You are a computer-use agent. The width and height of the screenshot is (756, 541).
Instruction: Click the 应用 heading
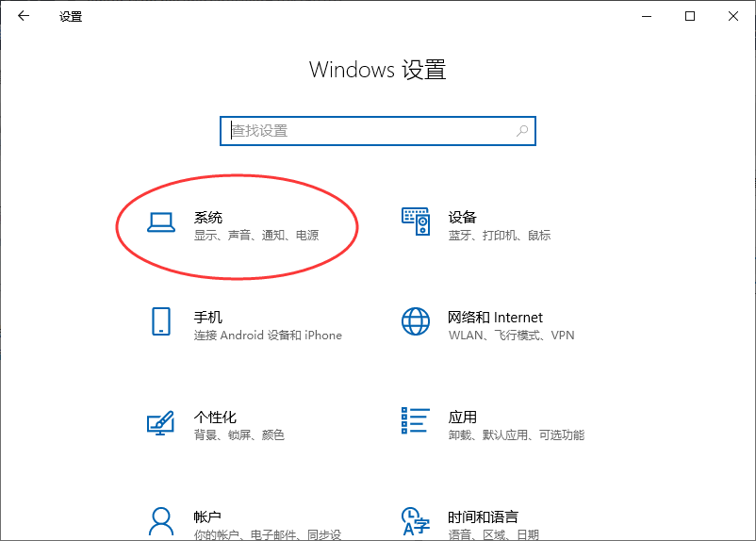coord(463,418)
